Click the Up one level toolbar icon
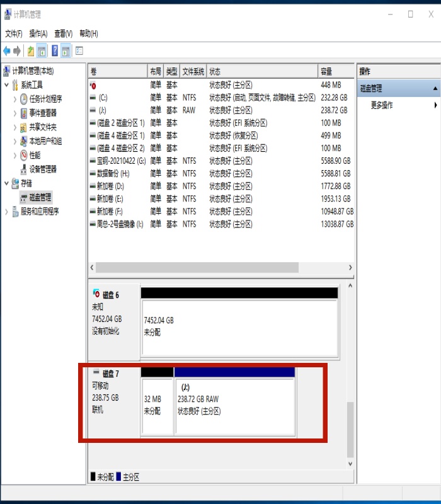Image resolution: width=441 pixels, height=504 pixels. (x=30, y=51)
